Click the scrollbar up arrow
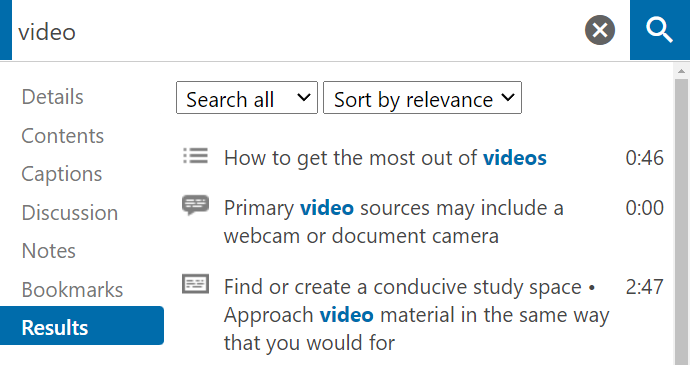The height and width of the screenshot is (365, 690). tap(682, 71)
